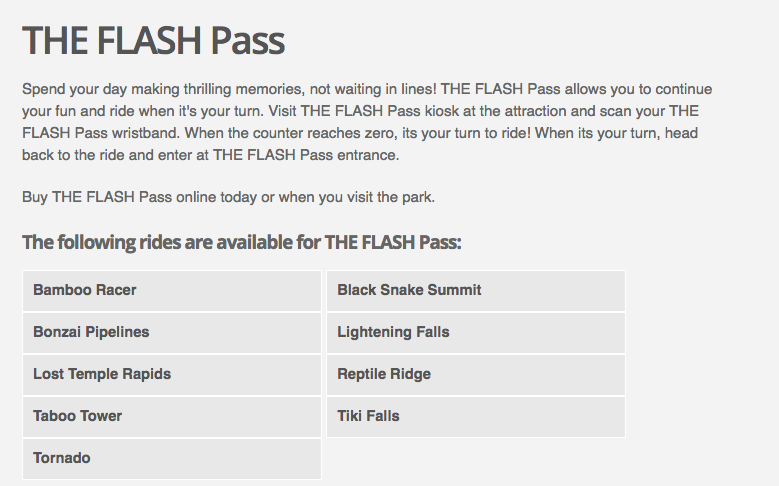
Task: Click the text about the counter reaching zero
Action: click(360, 133)
